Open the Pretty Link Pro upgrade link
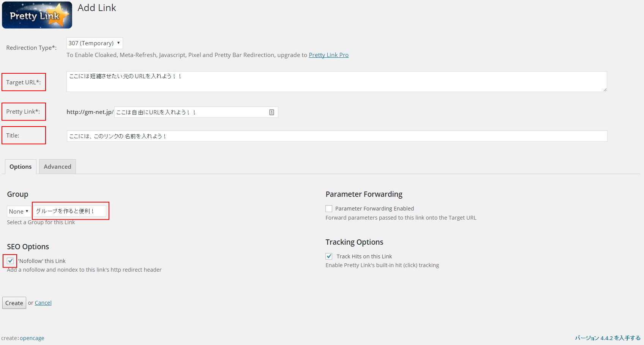 328,55
